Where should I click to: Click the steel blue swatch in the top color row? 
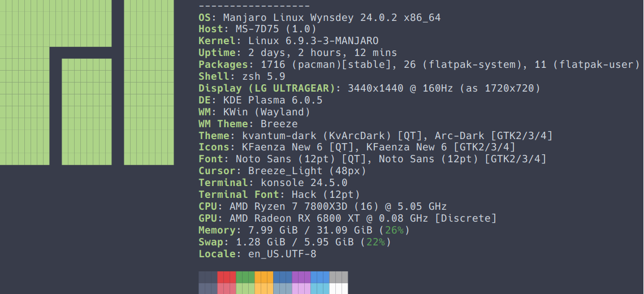[x=283, y=276]
